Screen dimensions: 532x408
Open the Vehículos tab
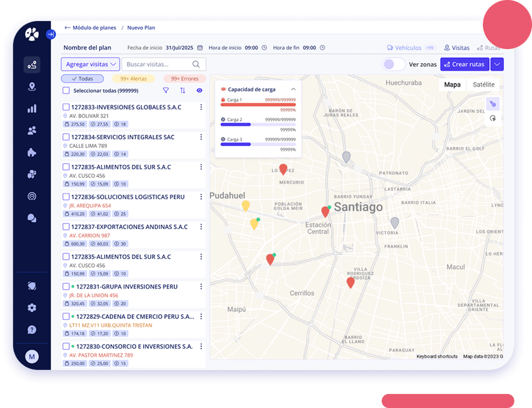408,48
